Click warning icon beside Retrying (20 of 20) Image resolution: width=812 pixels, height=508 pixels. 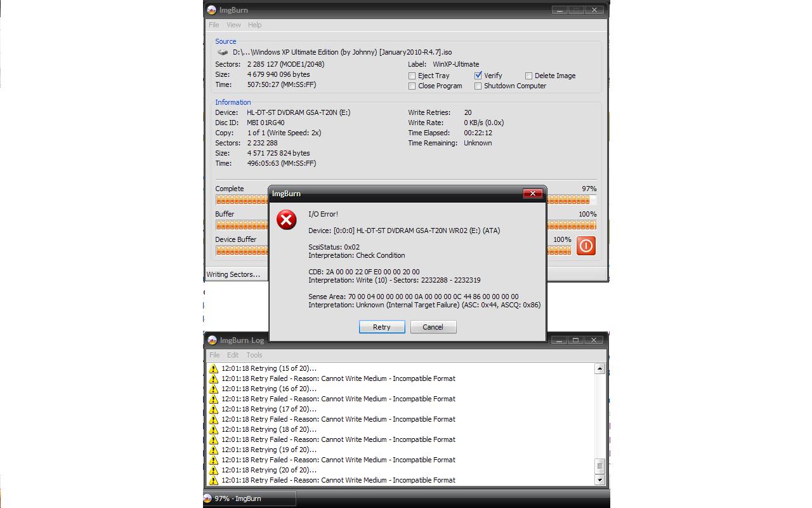214,470
